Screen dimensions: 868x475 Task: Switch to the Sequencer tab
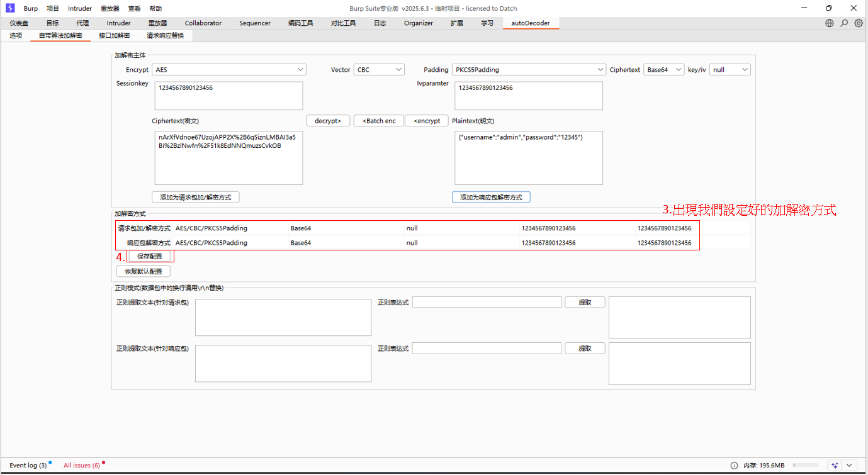click(255, 23)
